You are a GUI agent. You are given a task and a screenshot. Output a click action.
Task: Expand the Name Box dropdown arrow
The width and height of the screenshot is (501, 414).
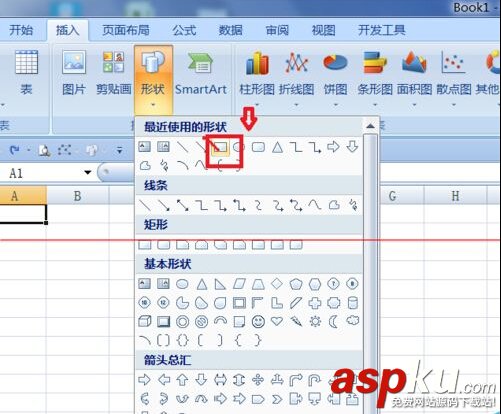click(88, 172)
